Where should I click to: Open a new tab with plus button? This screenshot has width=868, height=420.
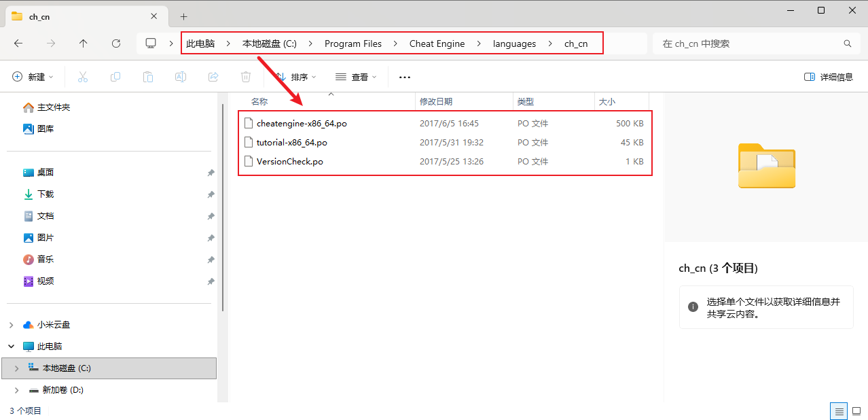click(x=183, y=16)
